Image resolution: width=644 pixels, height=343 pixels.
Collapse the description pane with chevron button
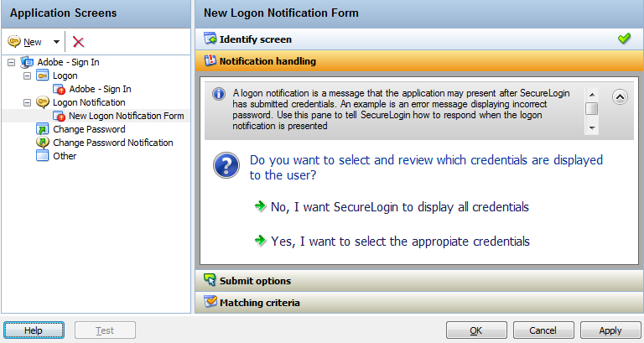(x=620, y=96)
